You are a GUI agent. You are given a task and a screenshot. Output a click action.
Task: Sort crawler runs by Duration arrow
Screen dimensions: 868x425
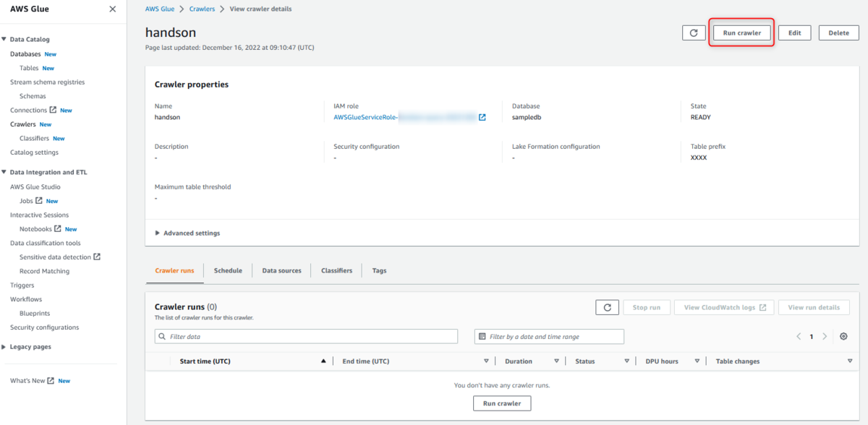point(556,361)
